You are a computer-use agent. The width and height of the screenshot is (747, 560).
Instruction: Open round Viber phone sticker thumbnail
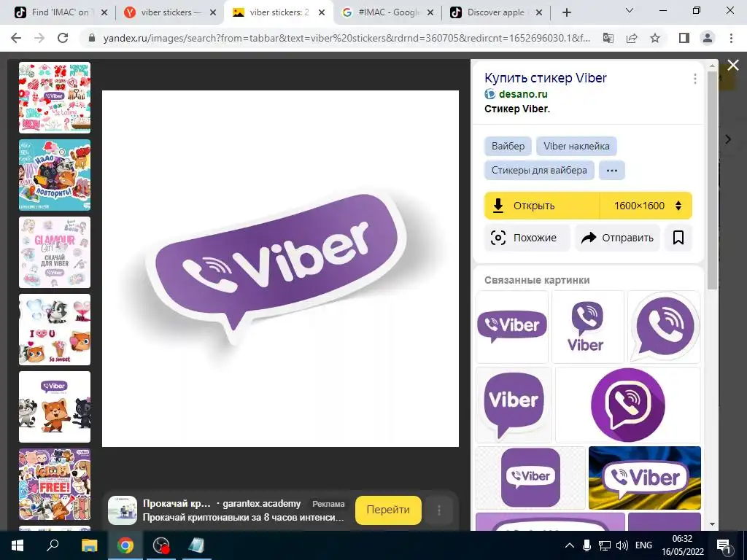pyautogui.click(x=664, y=327)
